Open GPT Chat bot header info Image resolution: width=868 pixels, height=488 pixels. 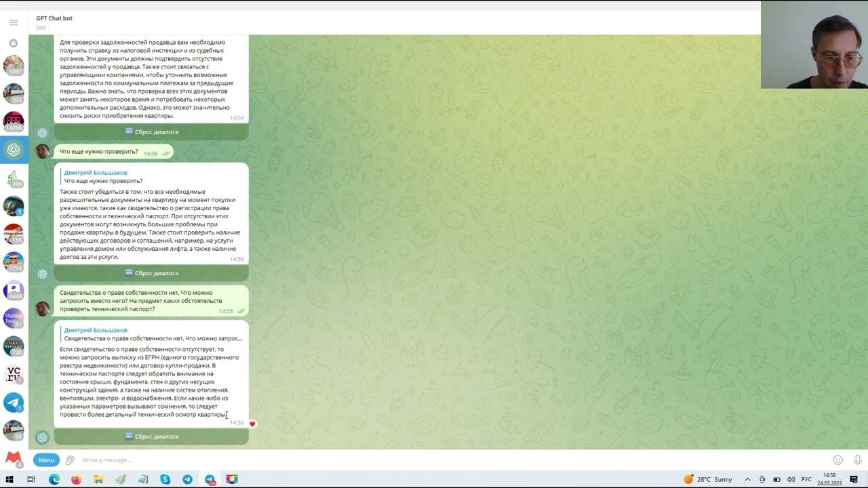click(x=54, y=22)
